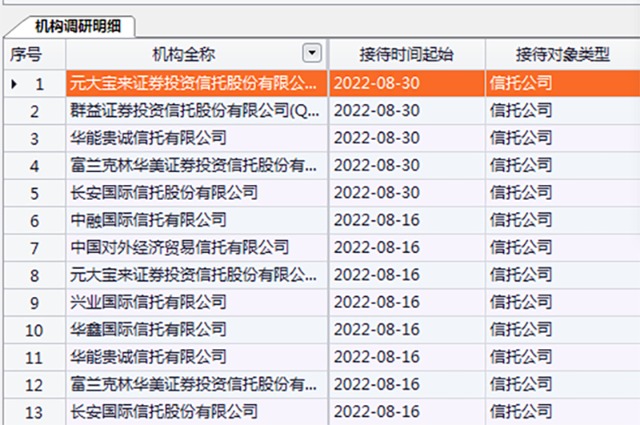Click row number 11 in 序号 column
The image size is (640, 425).
[34, 358]
